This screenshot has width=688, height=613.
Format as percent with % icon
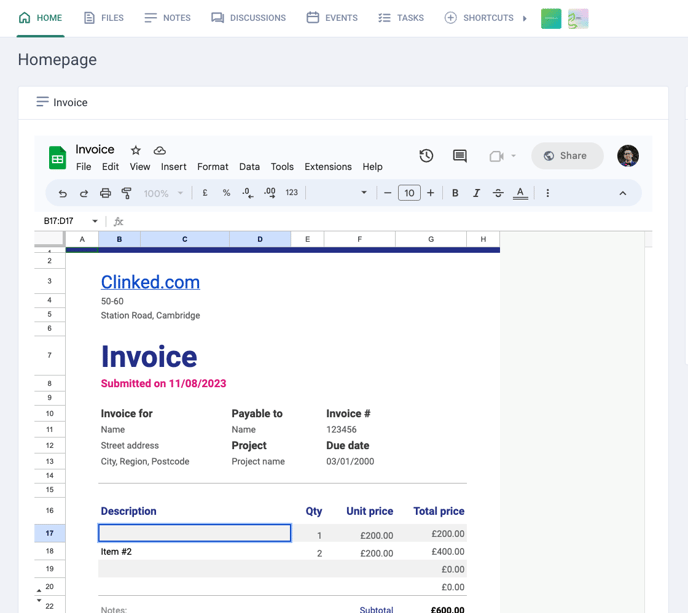click(x=226, y=193)
